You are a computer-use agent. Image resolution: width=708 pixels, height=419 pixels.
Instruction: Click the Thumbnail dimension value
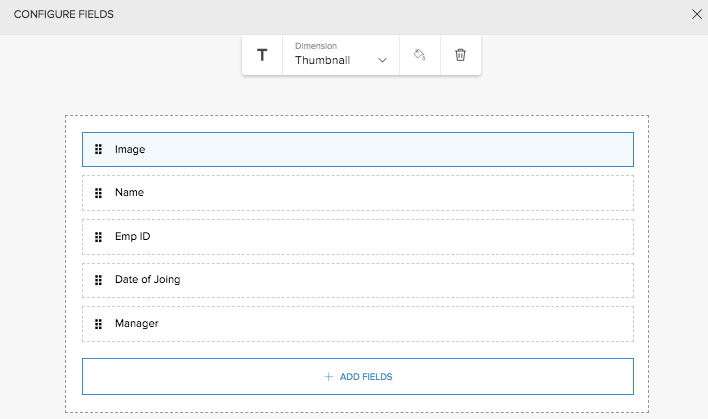pos(322,61)
